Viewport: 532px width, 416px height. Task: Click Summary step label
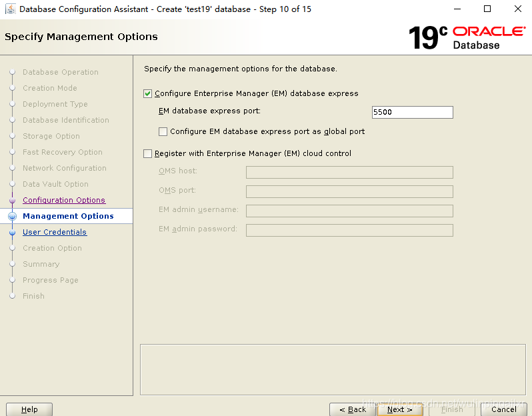tap(41, 264)
